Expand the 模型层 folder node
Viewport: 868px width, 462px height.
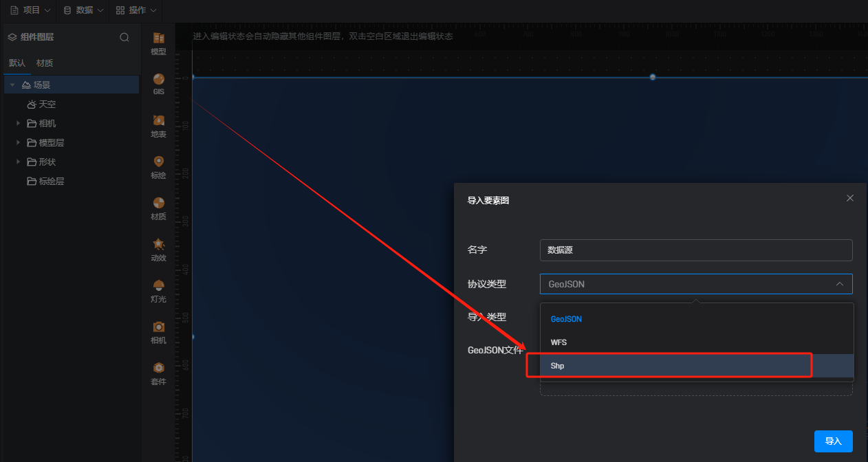pos(19,143)
